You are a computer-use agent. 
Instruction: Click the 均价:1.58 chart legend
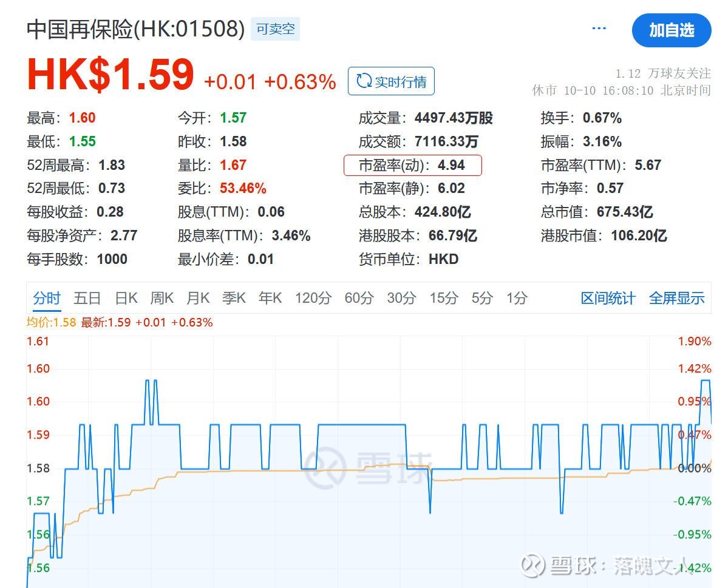51,323
